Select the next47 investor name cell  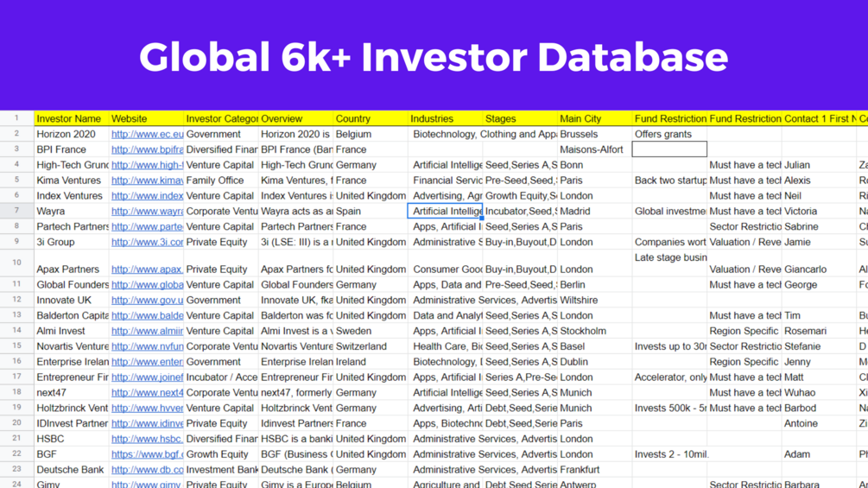(x=72, y=393)
